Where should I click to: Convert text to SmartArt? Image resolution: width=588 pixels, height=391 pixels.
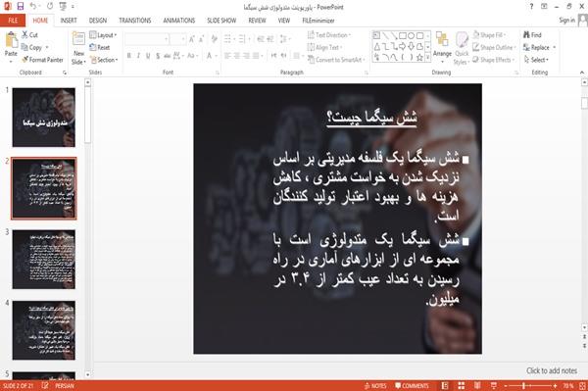[x=335, y=60]
